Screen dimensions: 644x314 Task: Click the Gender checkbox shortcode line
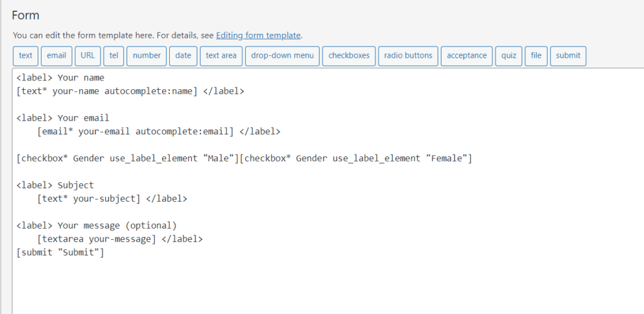[244, 158]
